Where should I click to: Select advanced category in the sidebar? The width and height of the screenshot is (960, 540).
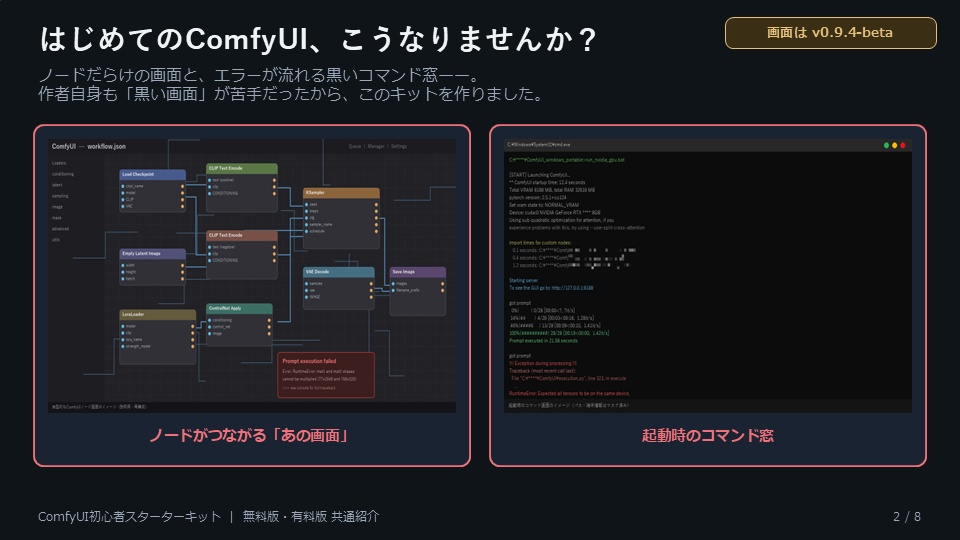pyautogui.click(x=60, y=229)
